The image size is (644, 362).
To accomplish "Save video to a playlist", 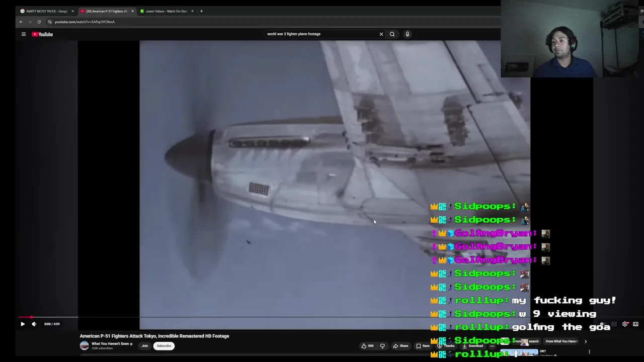I will click(423, 346).
